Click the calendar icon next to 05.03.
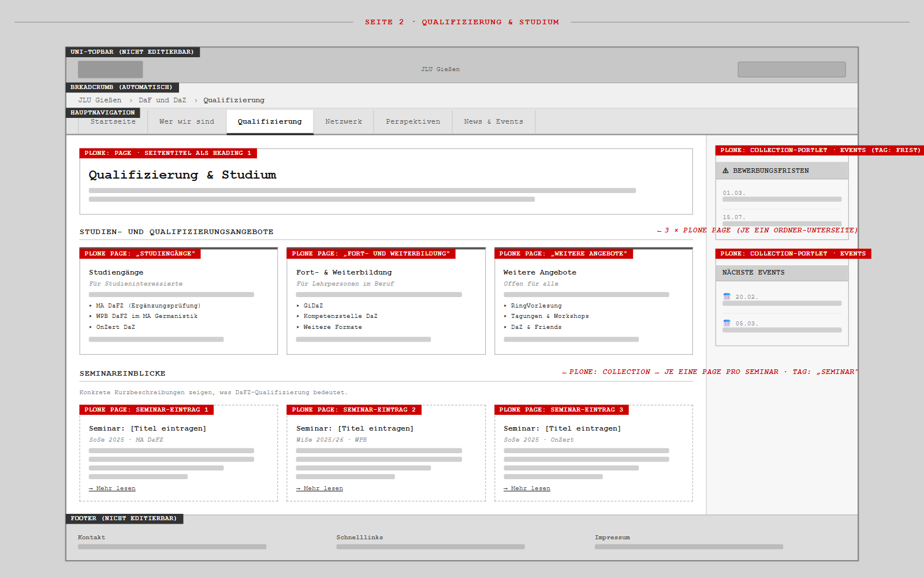Image resolution: width=924 pixels, height=578 pixels. [x=727, y=323]
